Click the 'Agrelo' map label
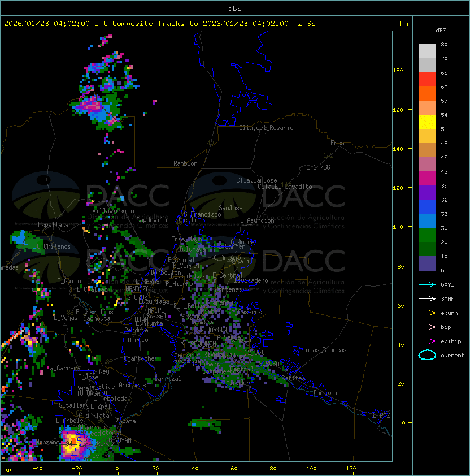Screen dimensions: 470x476 pos(138,340)
